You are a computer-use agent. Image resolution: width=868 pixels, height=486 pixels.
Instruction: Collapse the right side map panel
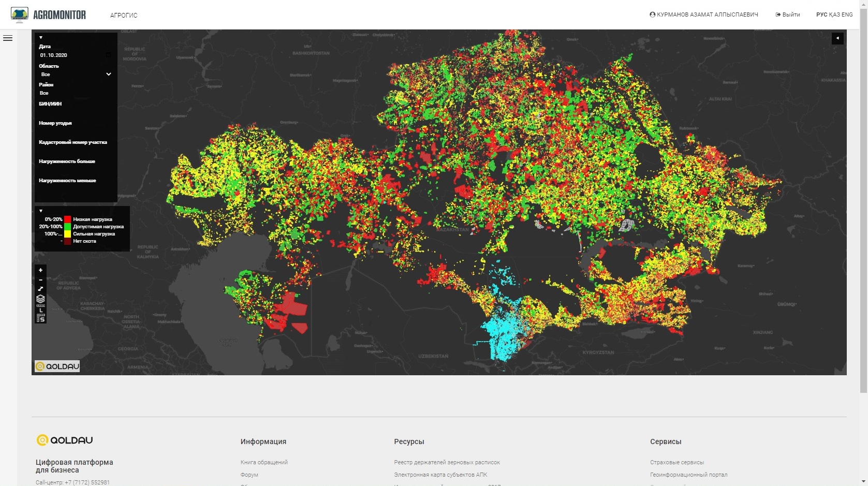(x=837, y=38)
